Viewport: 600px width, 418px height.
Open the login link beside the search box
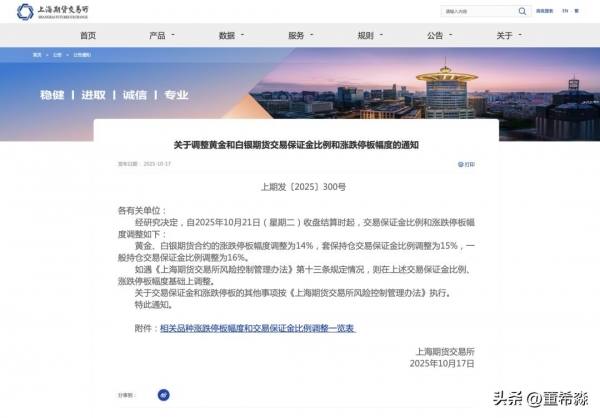[545, 12]
